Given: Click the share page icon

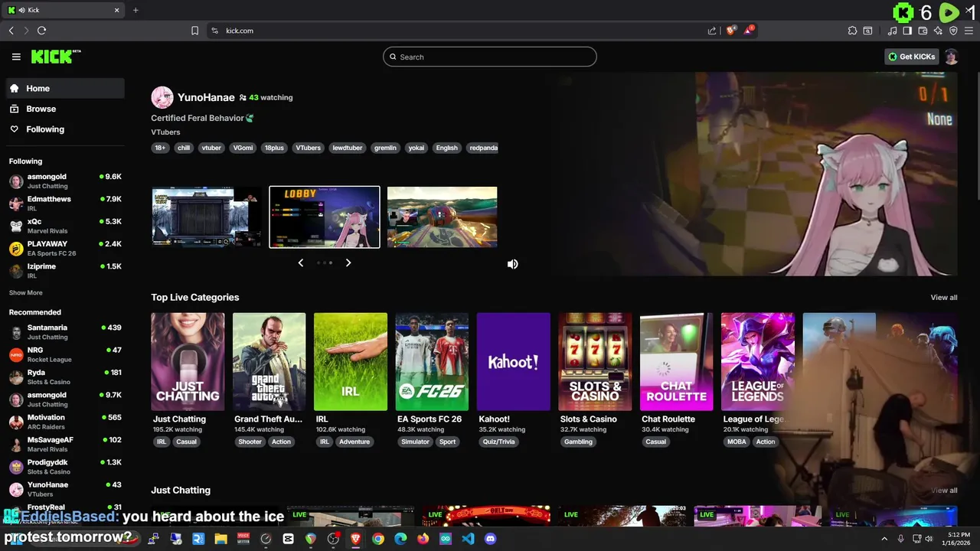Looking at the screenshot, I should 712,31.
